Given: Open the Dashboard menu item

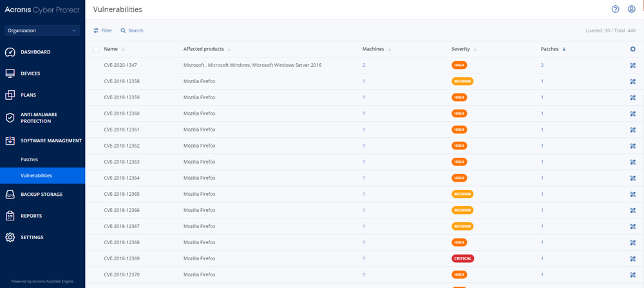Looking at the screenshot, I should pos(35,52).
